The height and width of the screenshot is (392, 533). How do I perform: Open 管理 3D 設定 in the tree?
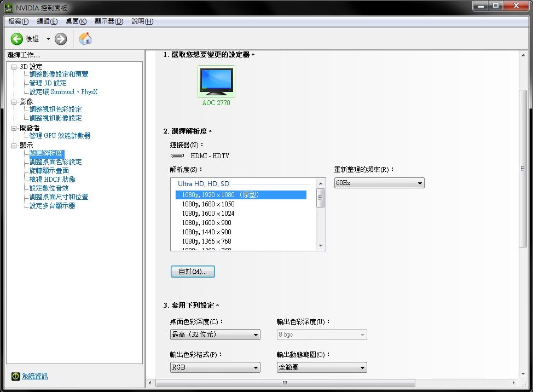pyautogui.click(x=48, y=83)
